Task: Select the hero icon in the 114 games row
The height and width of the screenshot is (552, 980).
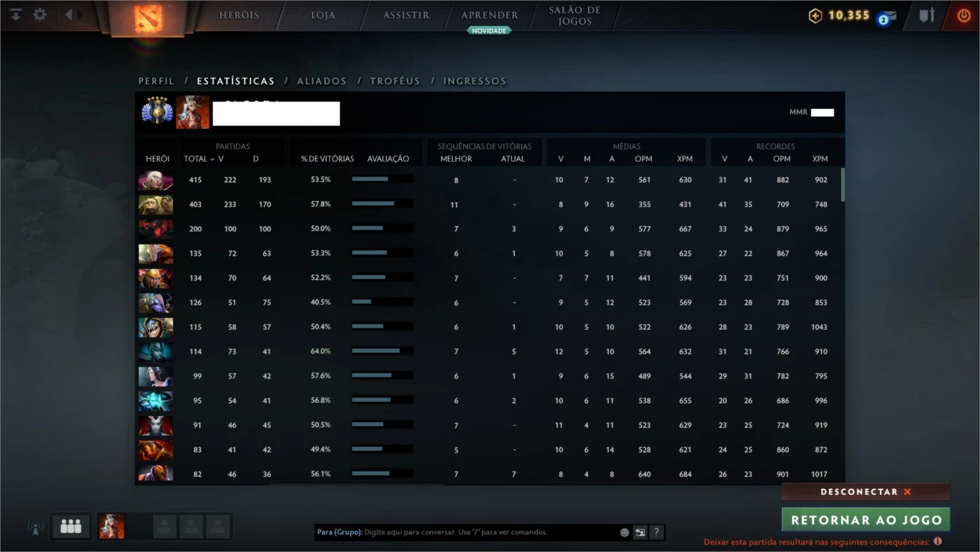Action: click(155, 352)
